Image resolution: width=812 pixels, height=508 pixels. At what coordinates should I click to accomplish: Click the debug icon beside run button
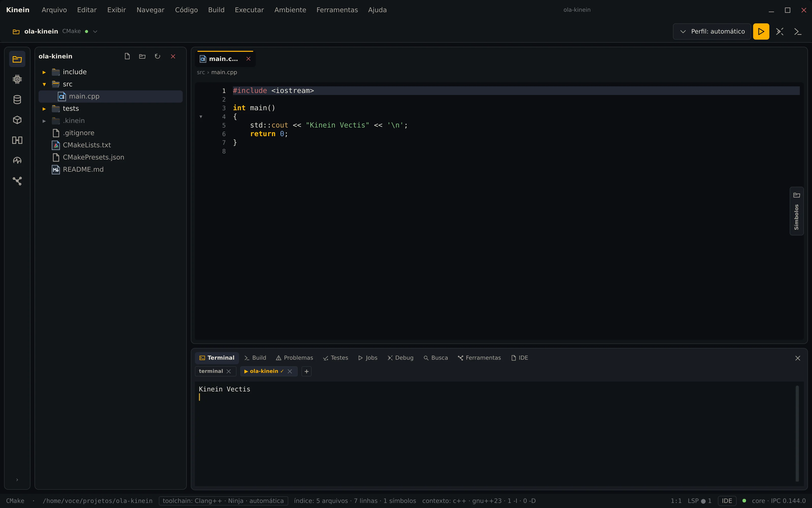pos(780,31)
